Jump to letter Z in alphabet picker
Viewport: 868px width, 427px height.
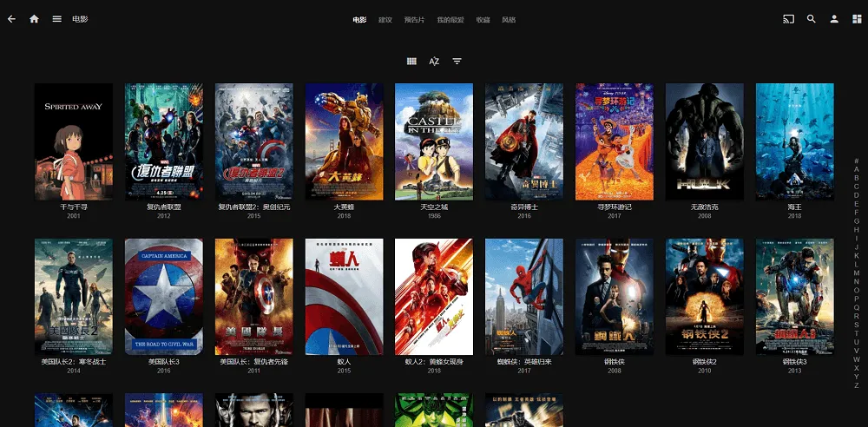[857, 385]
